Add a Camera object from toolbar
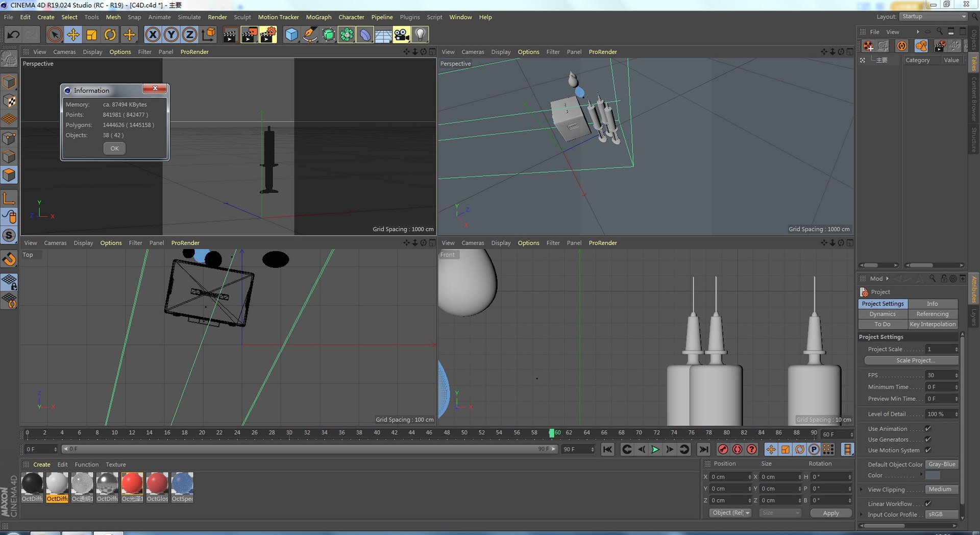 tap(402, 35)
